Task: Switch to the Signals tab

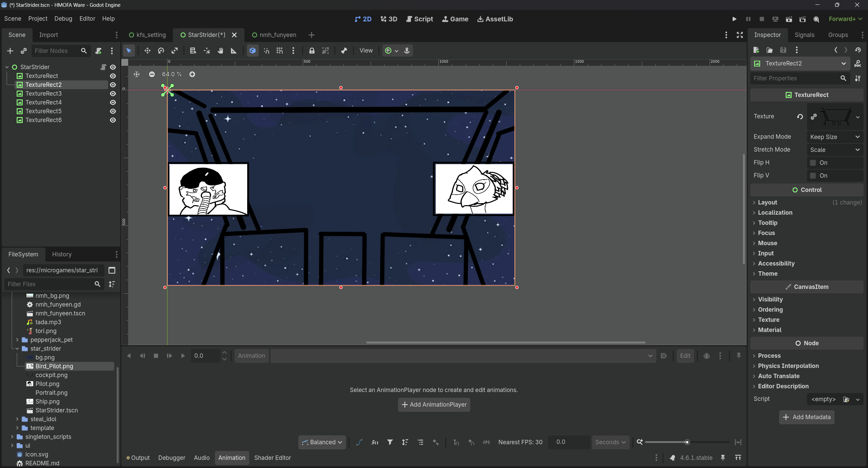Action: pos(804,35)
